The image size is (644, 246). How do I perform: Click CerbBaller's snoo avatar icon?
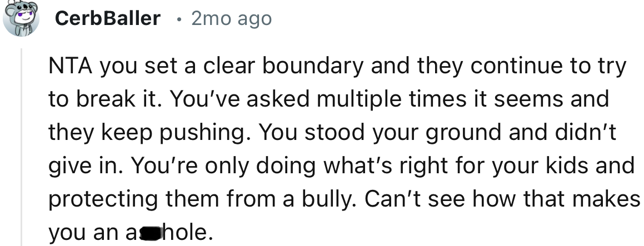pos(21,19)
